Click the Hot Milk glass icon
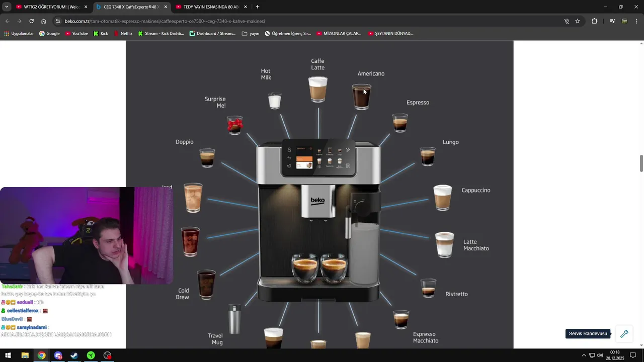The width and height of the screenshot is (644, 362). (x=274, y=101)
